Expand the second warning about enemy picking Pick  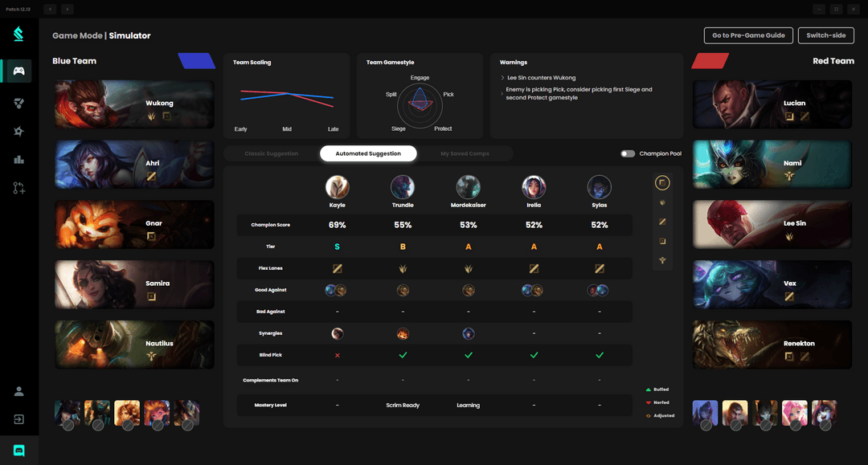tap(500, 92)
